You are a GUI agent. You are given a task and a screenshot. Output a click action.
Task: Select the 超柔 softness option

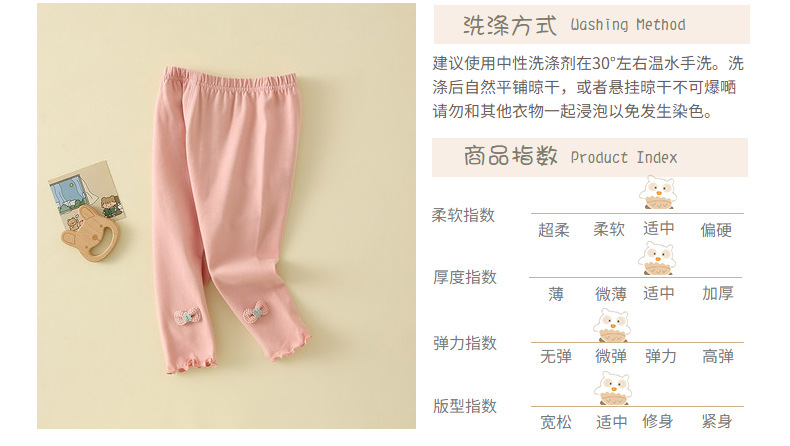(554, 230)
